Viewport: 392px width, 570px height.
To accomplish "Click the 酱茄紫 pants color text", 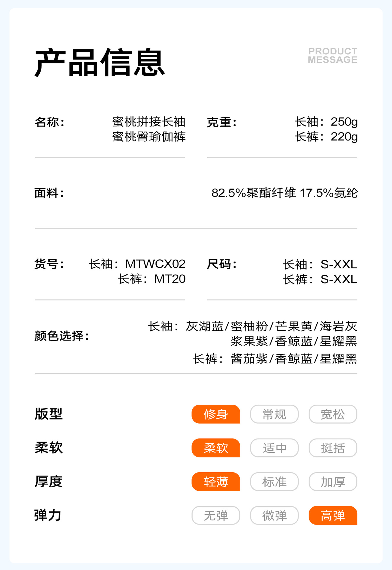I will point(249,359).
